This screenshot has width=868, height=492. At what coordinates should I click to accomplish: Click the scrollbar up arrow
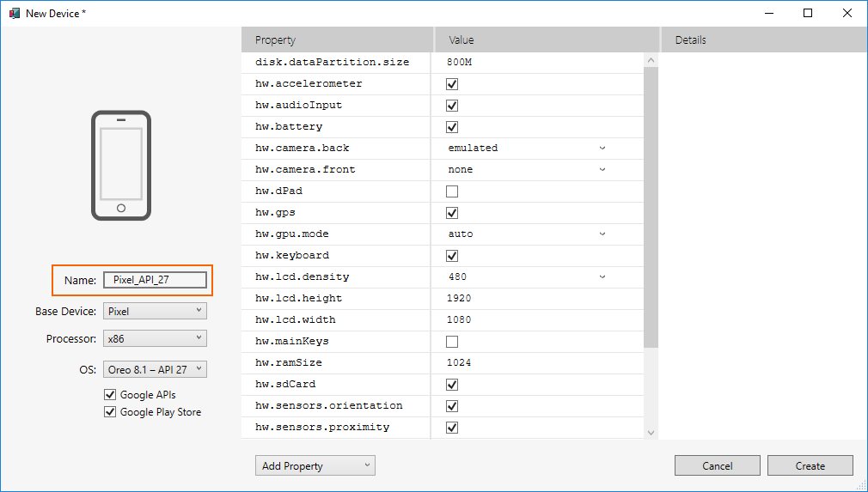[651, 60]
